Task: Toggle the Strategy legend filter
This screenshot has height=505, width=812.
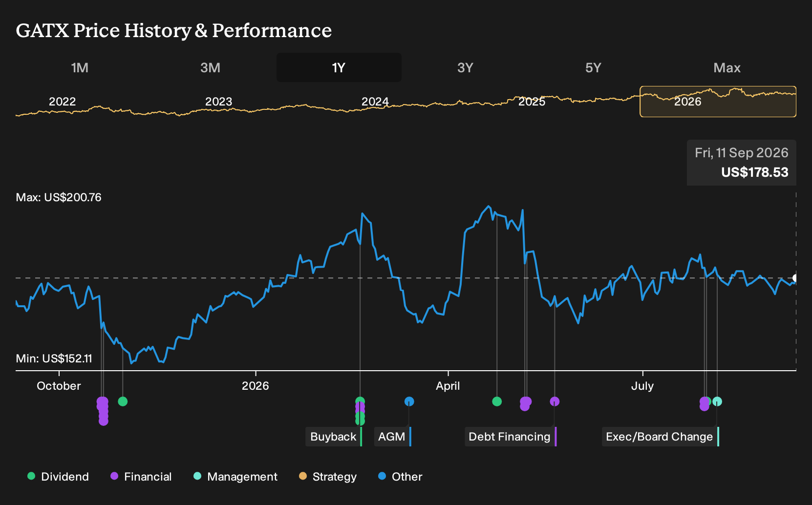Action: (328, 477)
